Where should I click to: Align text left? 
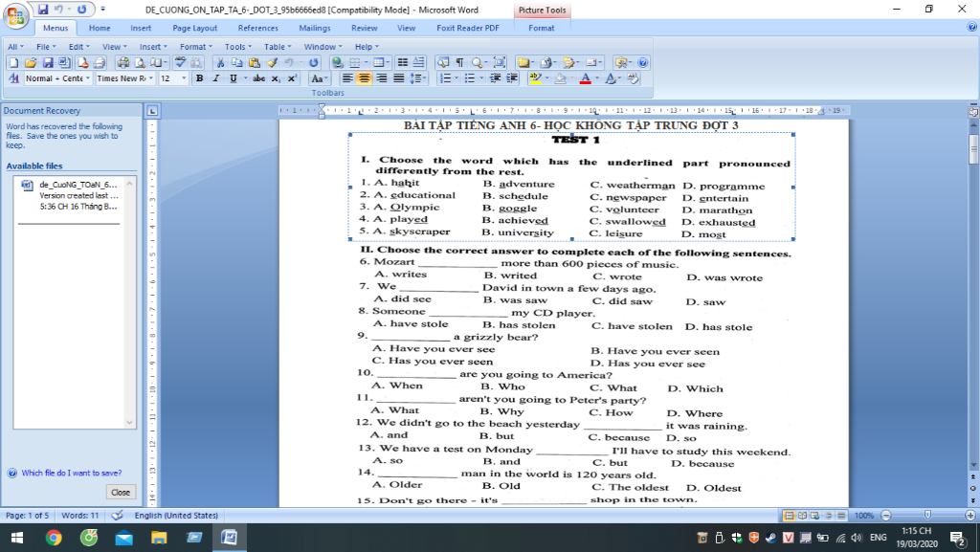(346, 78)
